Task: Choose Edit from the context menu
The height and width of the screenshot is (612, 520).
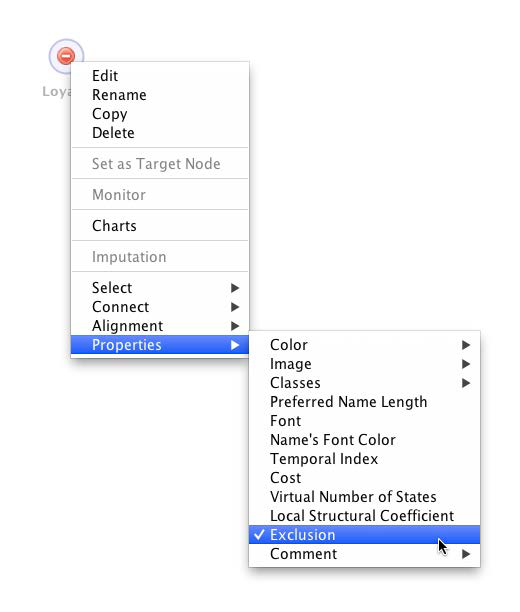Action: (x=160, y=76)
